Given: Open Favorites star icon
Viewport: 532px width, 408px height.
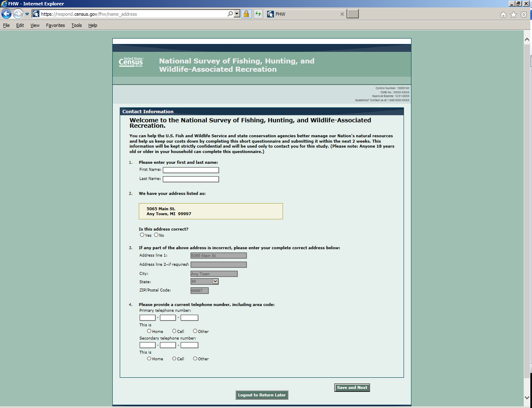Looking at the screenshot, I should point(513,15).
